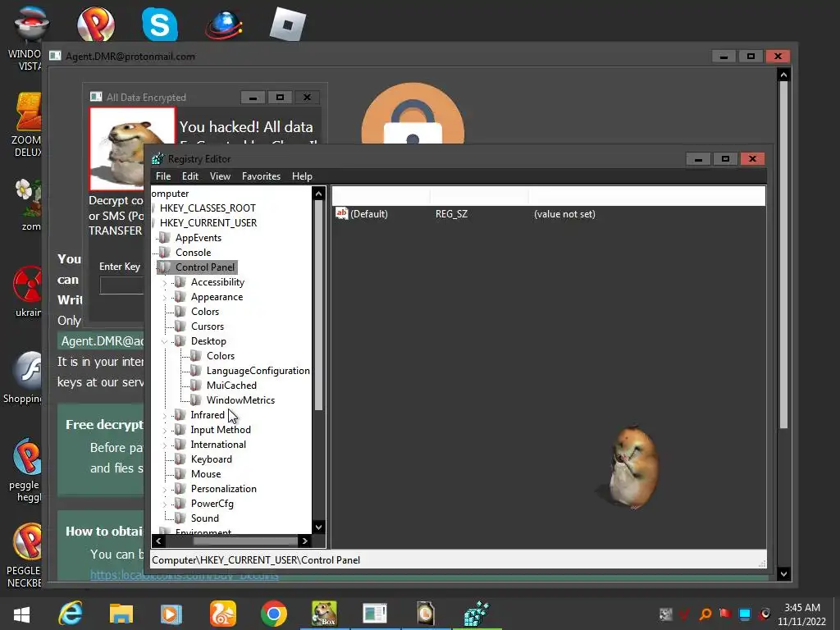
Task: Open the File menu in Registry Editor
Action: pos(163,176)
